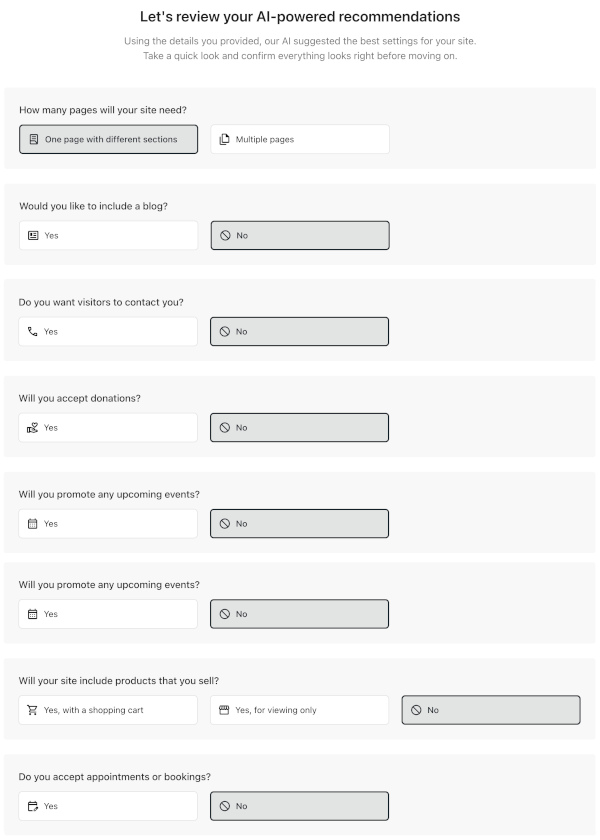Select Yes, with a shopping cart
Viewport: 600px width, 840px height.
pos(106,710)
